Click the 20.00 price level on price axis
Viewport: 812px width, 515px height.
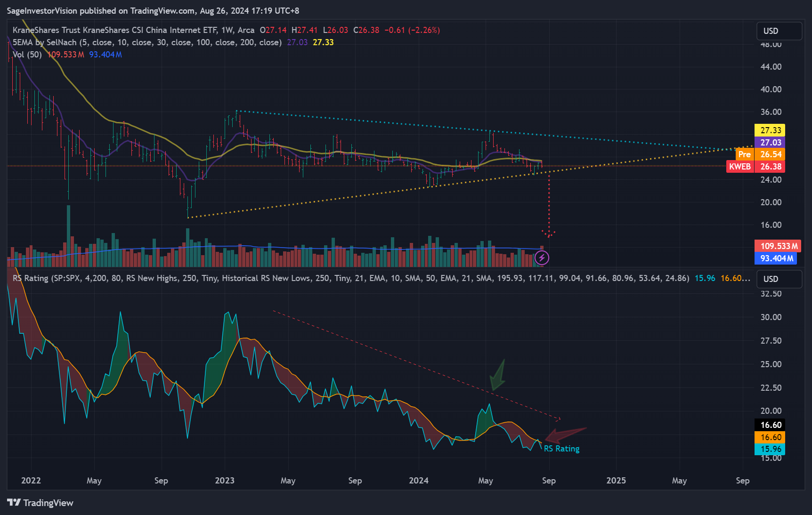(x=771, y=202)
